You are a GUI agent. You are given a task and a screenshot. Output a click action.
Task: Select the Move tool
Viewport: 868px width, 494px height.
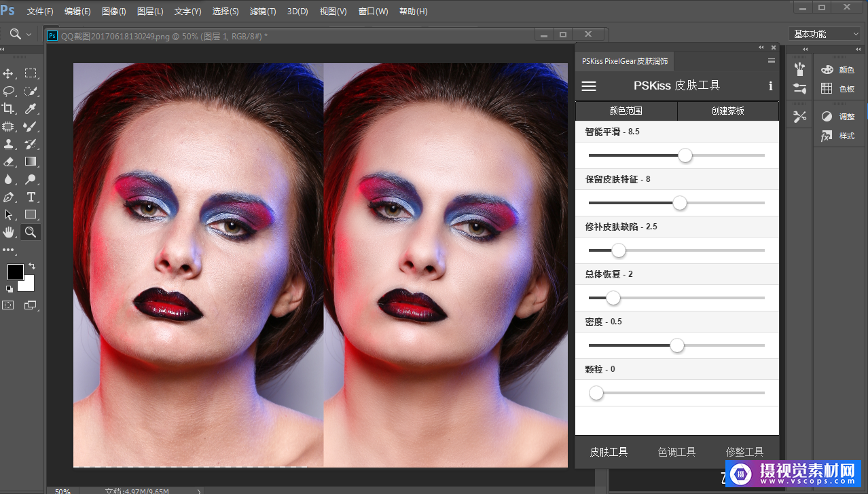[9, 73]
